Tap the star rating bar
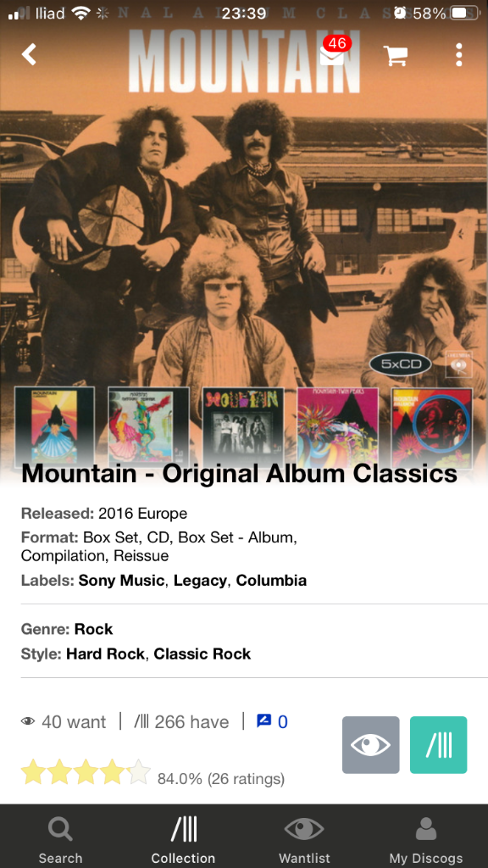 [x=86, y=772]
